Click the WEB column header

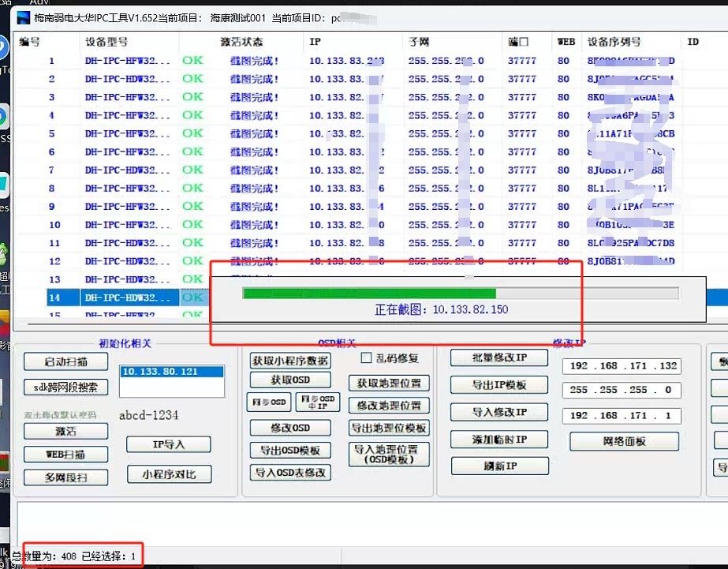(x=566, y=42)
